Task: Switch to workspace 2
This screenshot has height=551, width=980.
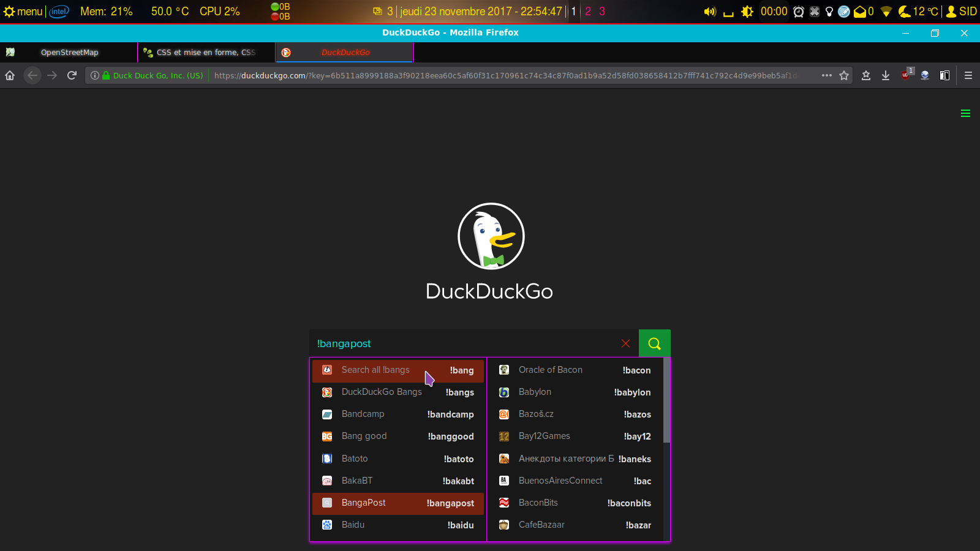Action: [588, 11]
